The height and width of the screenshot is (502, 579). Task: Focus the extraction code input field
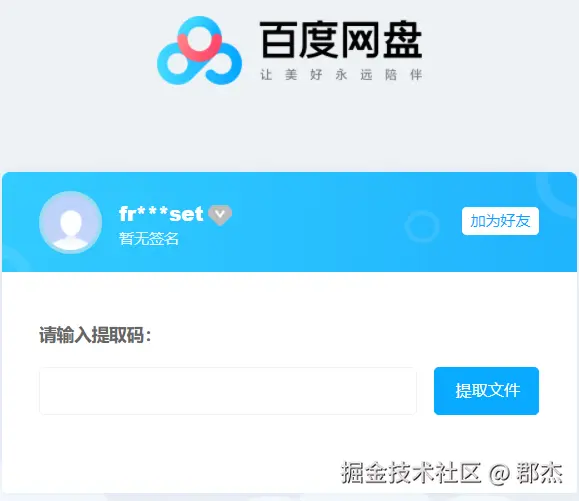point(228,391)
